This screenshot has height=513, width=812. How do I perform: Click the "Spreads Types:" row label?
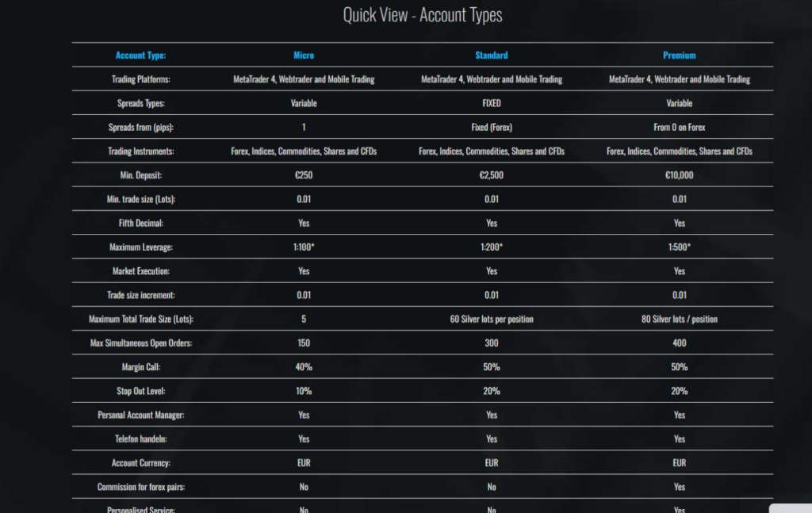(x=141, y=103)
